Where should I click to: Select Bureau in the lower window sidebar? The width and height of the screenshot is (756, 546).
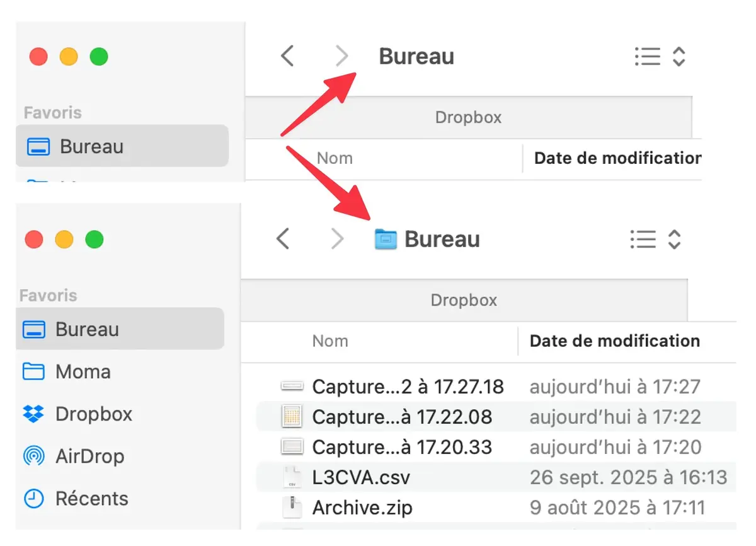coord(87,329)
